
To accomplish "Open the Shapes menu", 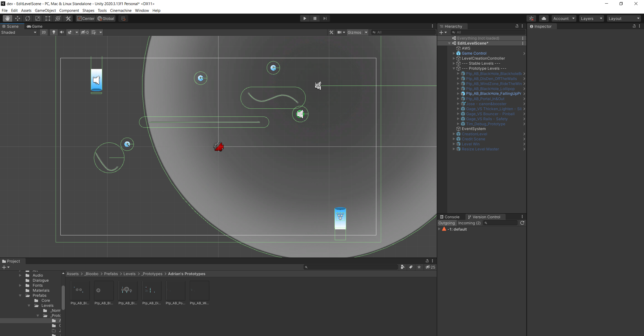I will (88, 11).
